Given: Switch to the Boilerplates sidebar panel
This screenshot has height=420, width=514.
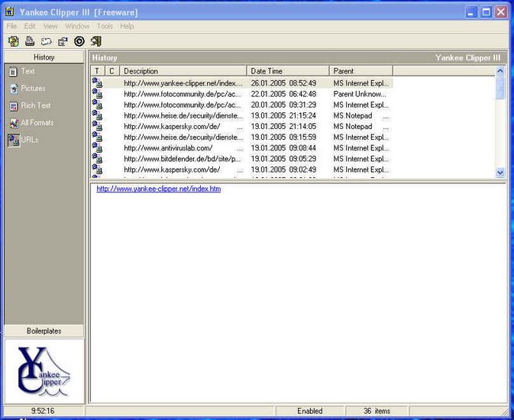Looking at the screenshot, I should pyautogui.click(x=44, y=331).
